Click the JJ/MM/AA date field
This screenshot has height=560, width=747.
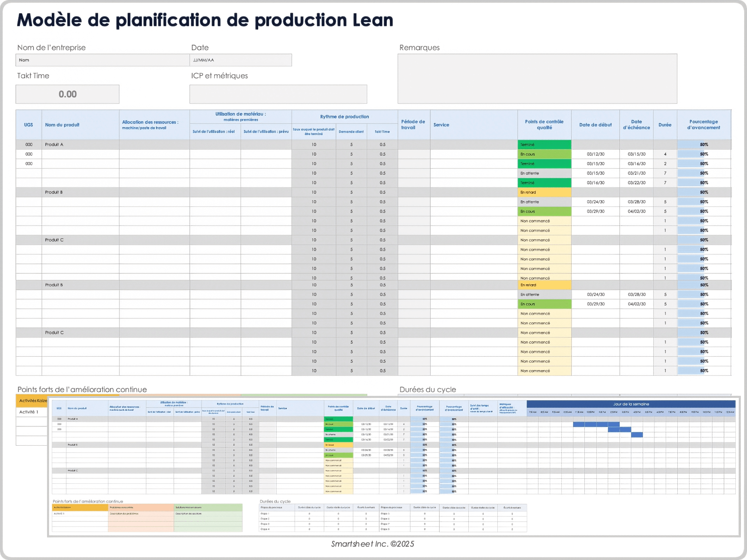[241, 60]
